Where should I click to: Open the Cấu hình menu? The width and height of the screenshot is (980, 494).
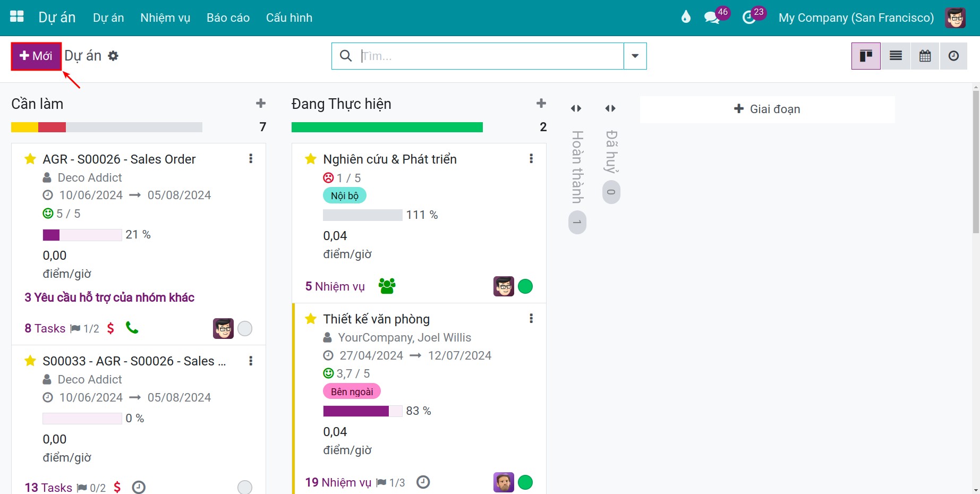(289, 18)
